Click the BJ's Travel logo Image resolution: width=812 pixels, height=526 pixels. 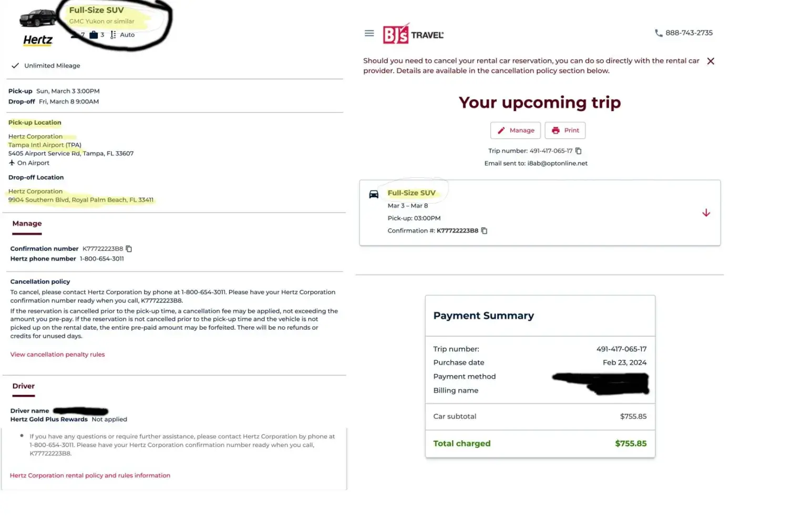413,35
